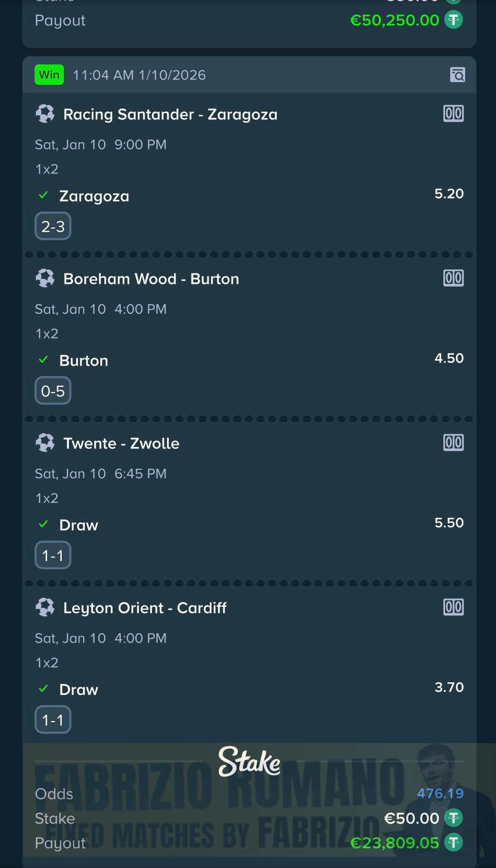The height and width of the screenshot is (868, 496).
Task: Open the bet lookup magnifier icon
Action: pos(458,74)
